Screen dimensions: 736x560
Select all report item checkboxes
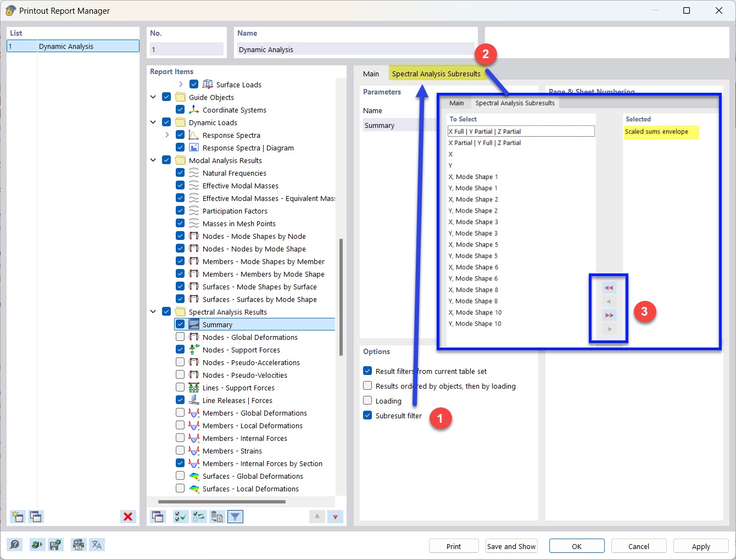[180, 517]
